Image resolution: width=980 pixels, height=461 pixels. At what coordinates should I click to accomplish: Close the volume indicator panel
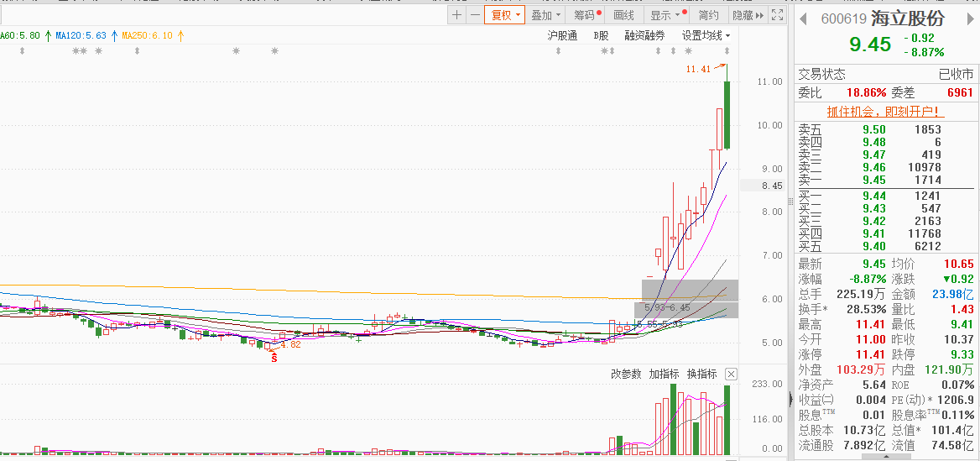click(x=731, y=374)
